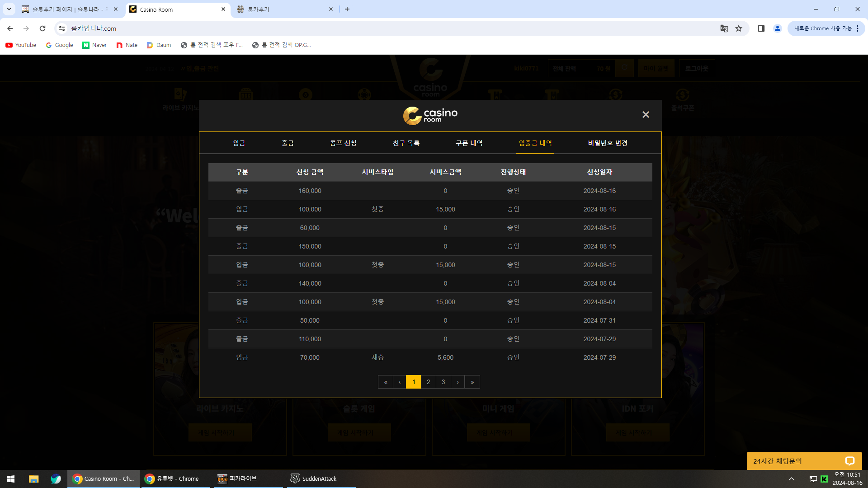Image resolution: width=868 pixels, height=488 pixels.
Task: Click the taskbar clock and date
Action: (848, 479)
